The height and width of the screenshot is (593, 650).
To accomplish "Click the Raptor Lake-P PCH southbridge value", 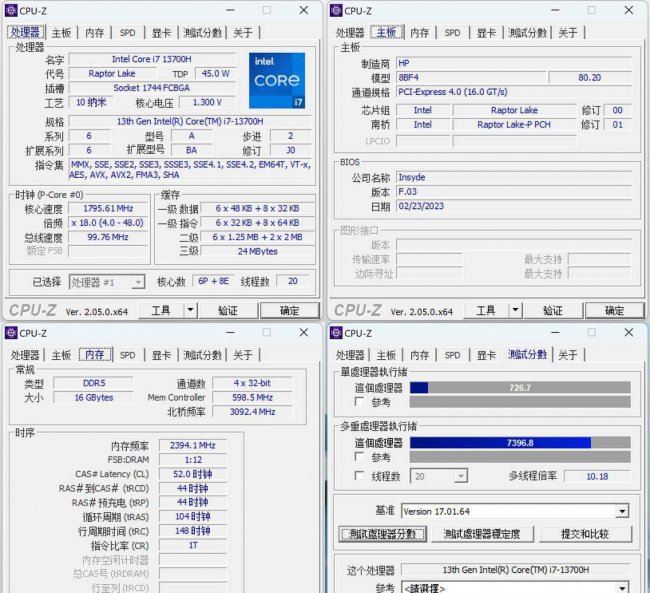I will coord(514,124).
